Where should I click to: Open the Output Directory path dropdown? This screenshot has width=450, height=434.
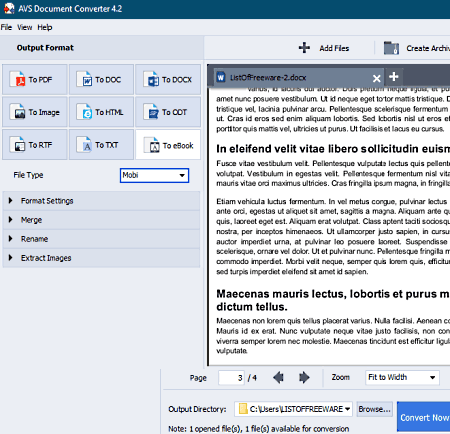coord(347,409)
